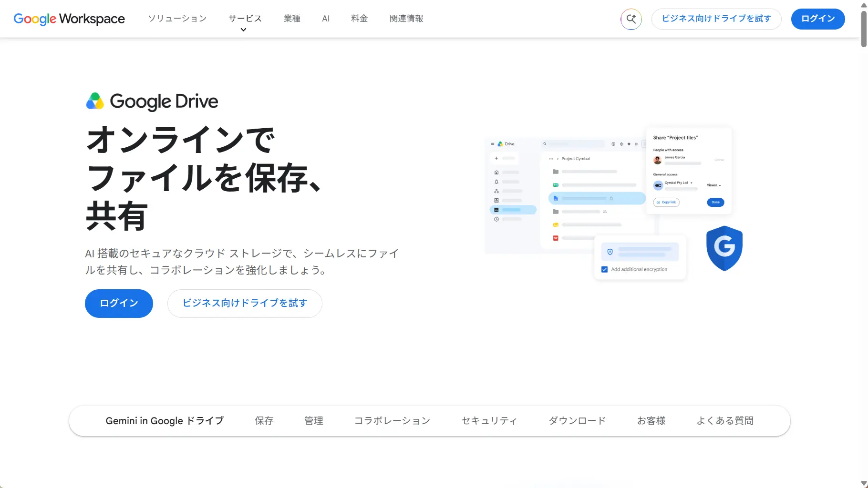Image resolution: width=868 pixels, height=488 pixels.
Task: Click the scrollbar down arrow
Action: click(x=864, y=483)
